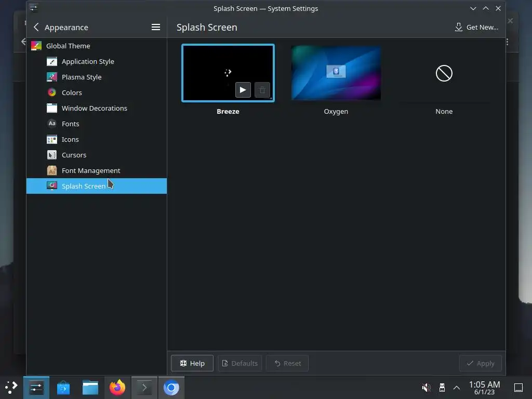This screenshot has height=399, width=532.
Task: Launch Firefox from taskbar
Action: 117,388
